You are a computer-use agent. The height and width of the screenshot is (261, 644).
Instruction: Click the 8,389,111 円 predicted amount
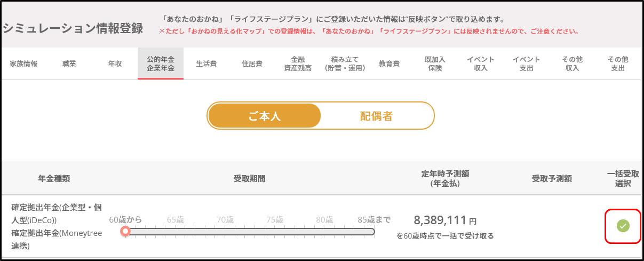445,220
